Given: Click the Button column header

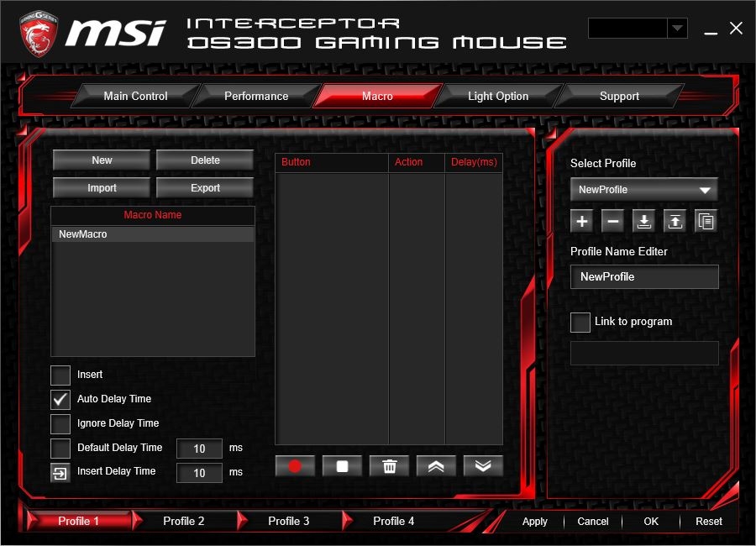Looking at the screenshot, I should click(x=332, y=163).
